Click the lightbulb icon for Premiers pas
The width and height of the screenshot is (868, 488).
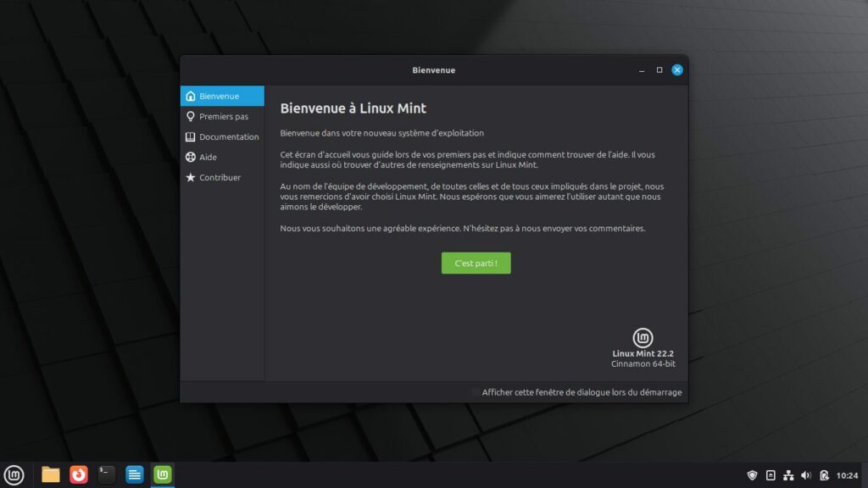pos(191,116)
